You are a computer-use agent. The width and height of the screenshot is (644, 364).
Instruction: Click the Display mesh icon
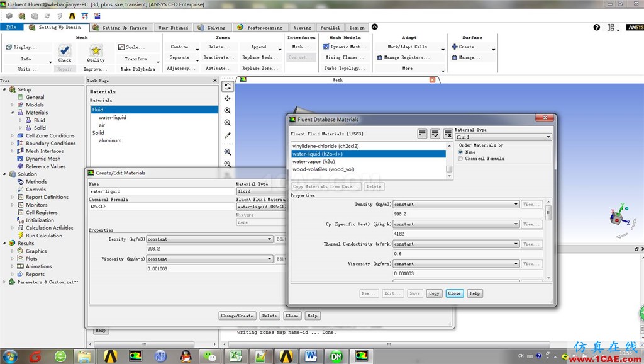pyautogui.click(x=9, y=47)
